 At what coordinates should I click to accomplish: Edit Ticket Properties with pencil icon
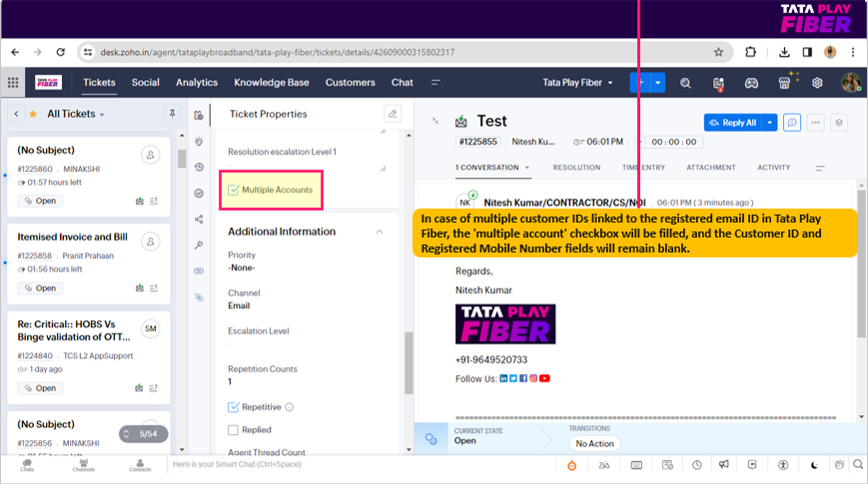[392, 114]
